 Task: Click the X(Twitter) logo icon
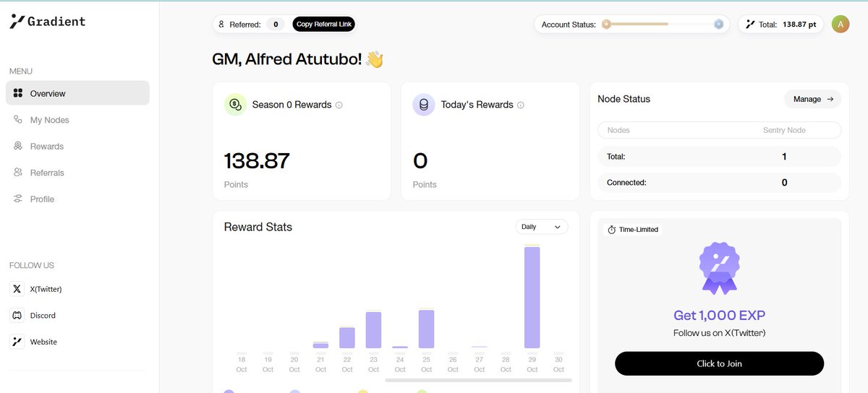(x=17, y=289)
